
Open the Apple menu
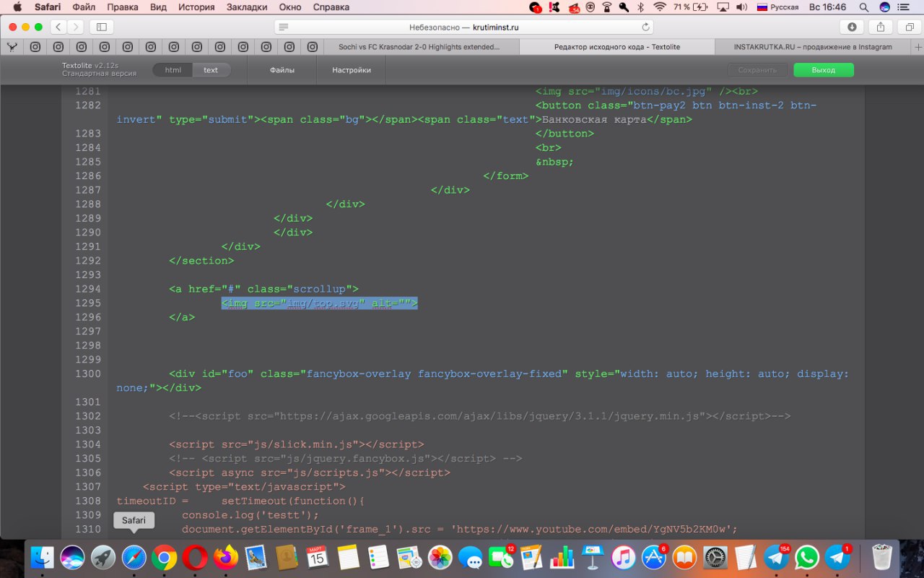tap(17, 7)
